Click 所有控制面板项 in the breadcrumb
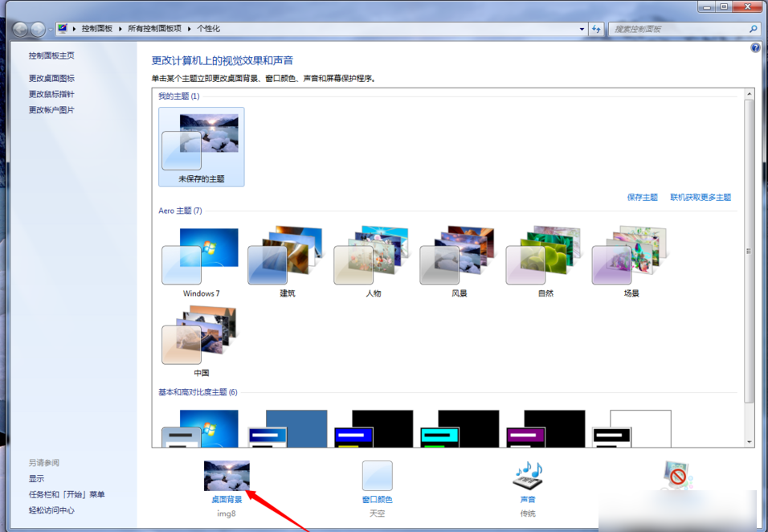This screenshot has width=768, height=532. (155, 29)
